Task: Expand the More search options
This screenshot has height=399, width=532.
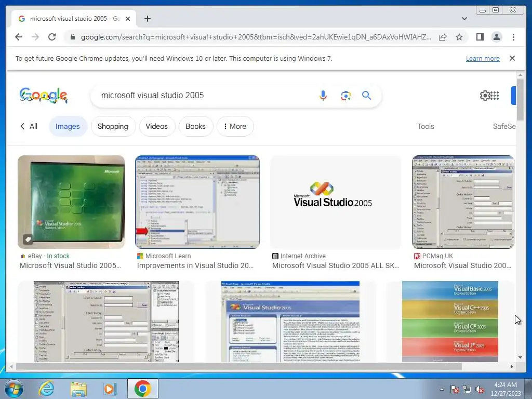Action: tap(235, 126)
